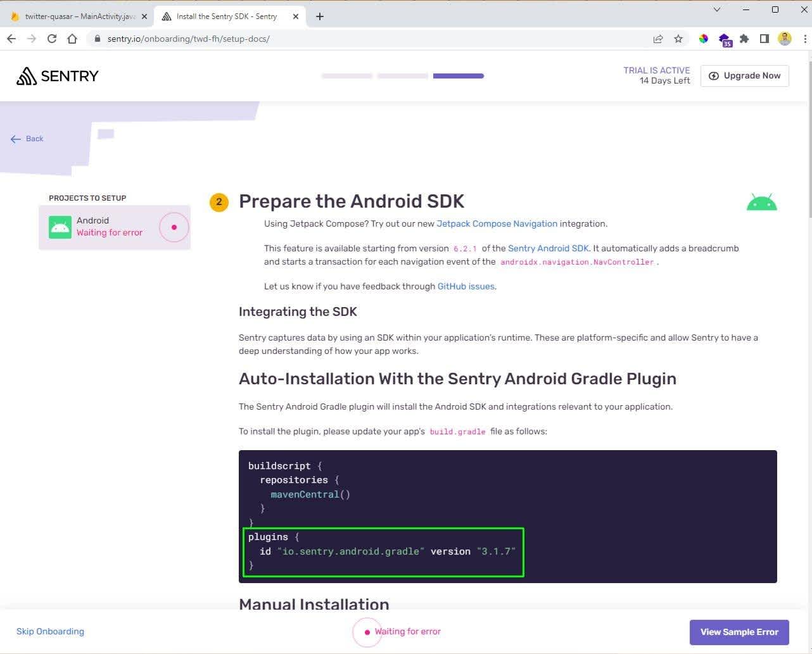Close the twitter-quasar tab

click(x=144, y=16)
